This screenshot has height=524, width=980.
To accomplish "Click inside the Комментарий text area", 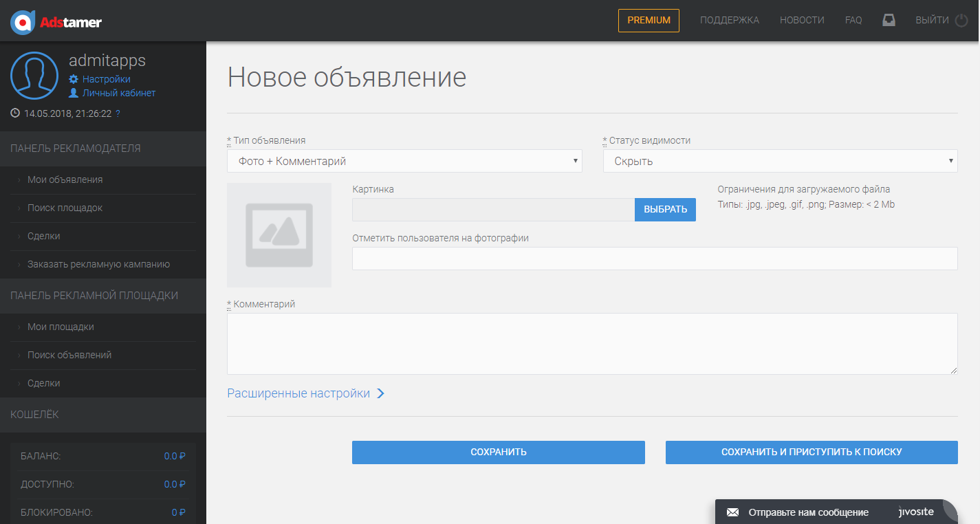I will pos(591,342).
